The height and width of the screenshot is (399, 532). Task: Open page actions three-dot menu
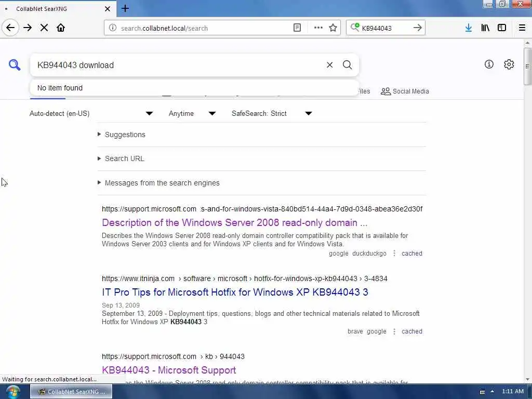coord(318,28)
